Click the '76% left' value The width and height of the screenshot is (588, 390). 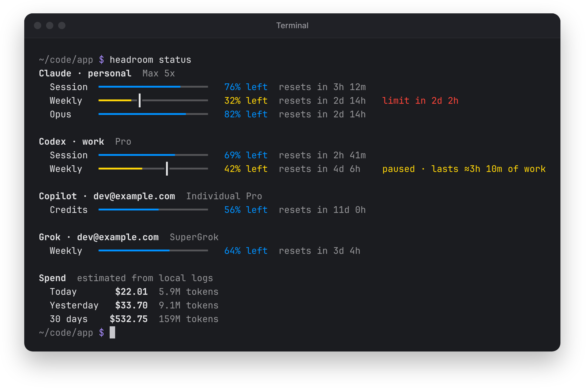click(246, 87)
